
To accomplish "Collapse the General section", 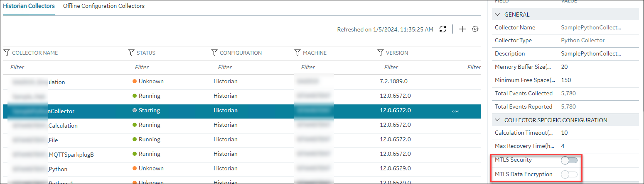I will [x=497, y=15].
